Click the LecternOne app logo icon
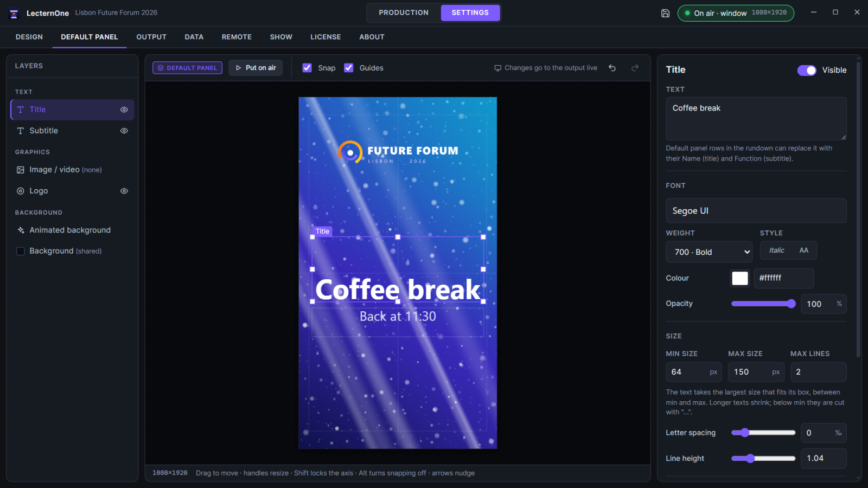Image resolution: width=868 pixels, height=488 pixels. [14, 13]
